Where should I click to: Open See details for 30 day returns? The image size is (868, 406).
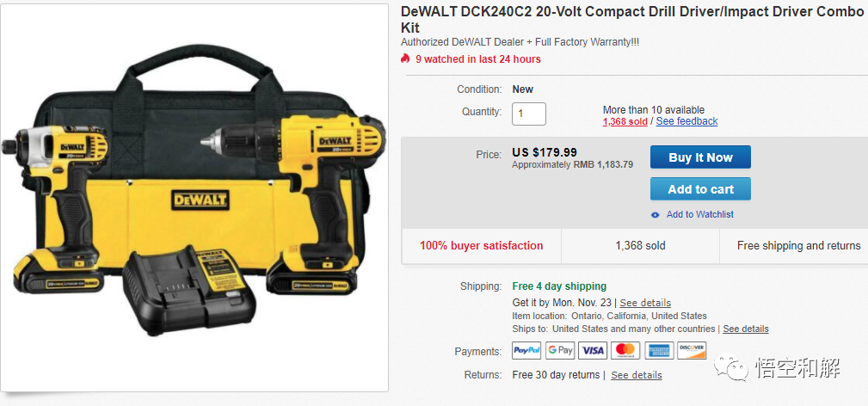click(x=636, y=375)
